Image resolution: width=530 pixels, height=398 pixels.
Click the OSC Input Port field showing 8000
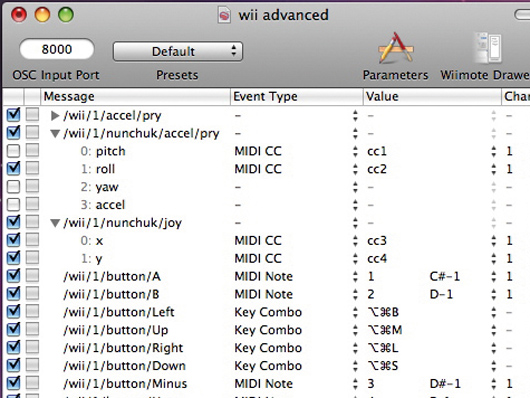[x=57, y=49]
